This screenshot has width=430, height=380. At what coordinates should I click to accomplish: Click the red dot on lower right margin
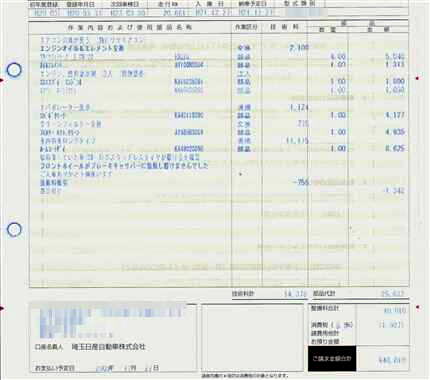click(418, 307)
